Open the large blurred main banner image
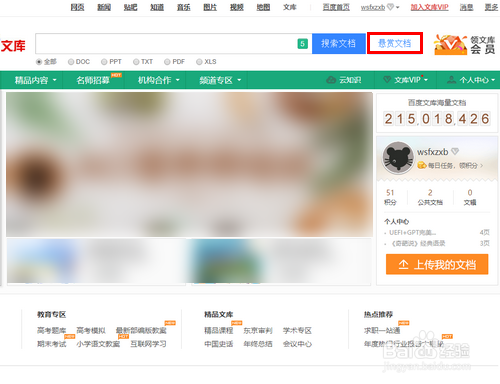 click(x=189, y=164)
